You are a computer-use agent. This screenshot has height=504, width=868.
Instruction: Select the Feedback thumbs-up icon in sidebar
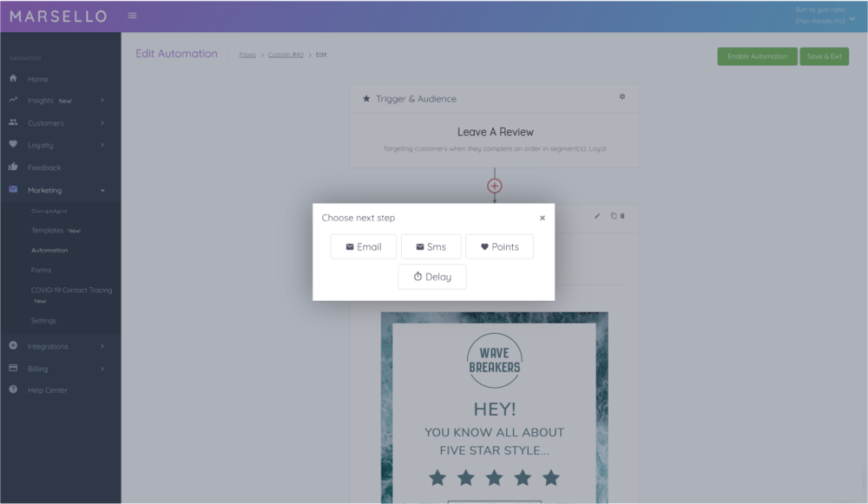12,167
